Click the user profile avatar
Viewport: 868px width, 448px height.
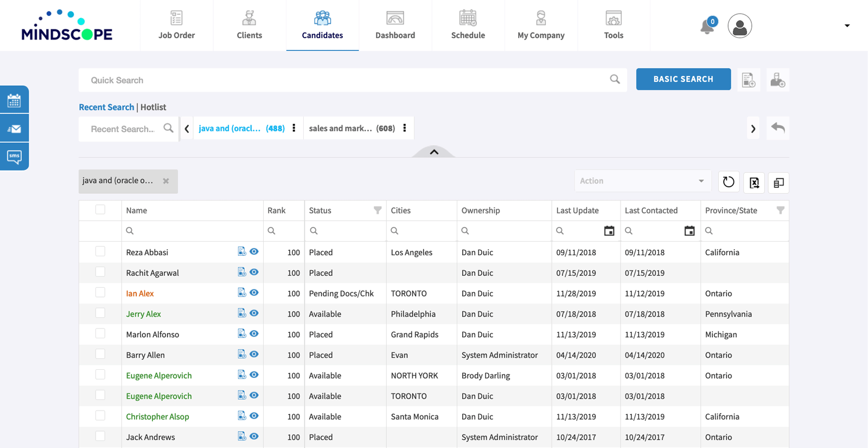(739, 26)
